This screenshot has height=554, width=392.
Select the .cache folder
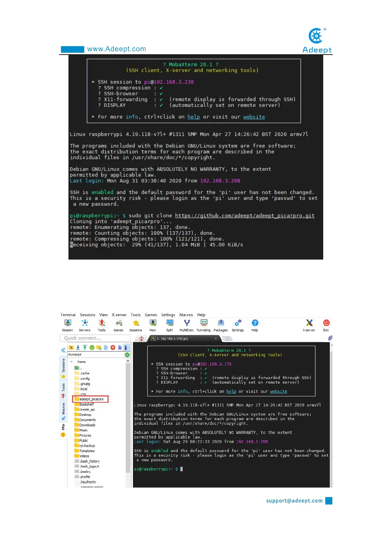tap(82, 373)
